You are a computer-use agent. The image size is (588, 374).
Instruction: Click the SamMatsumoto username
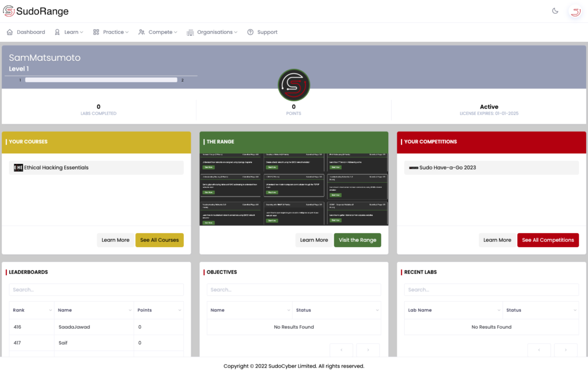click(45, 58)
